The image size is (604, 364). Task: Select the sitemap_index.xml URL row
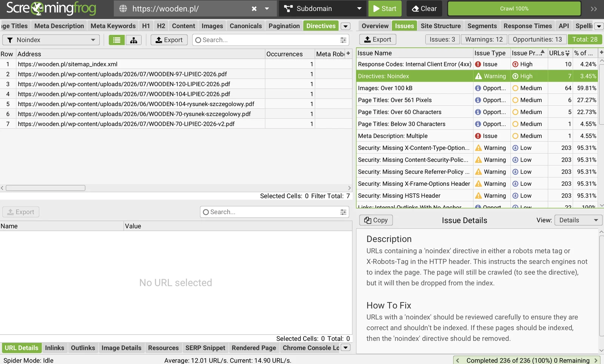click(x=176, y=64)
